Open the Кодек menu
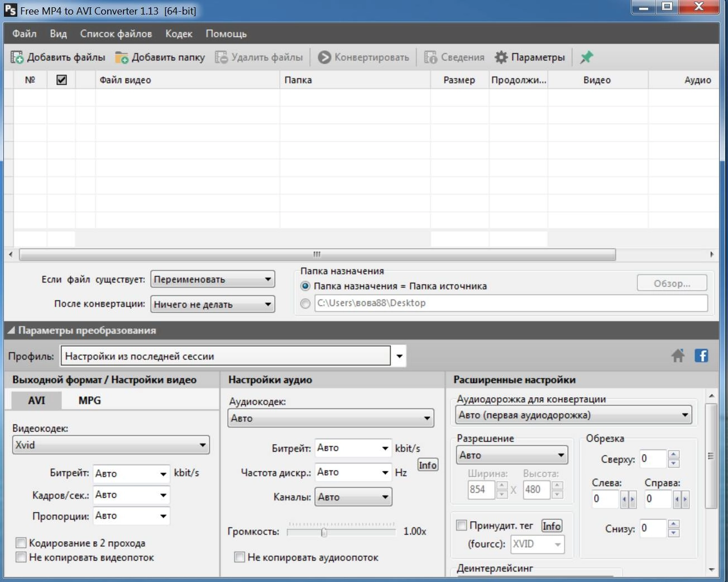Screen dimensions: 728x582 pyautogui.click(x=179, y=34)
